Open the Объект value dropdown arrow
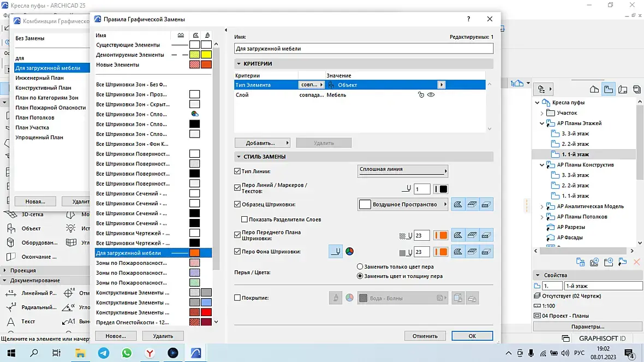The height and width of the screenshot is (362, 644). [x=442, y=85]
